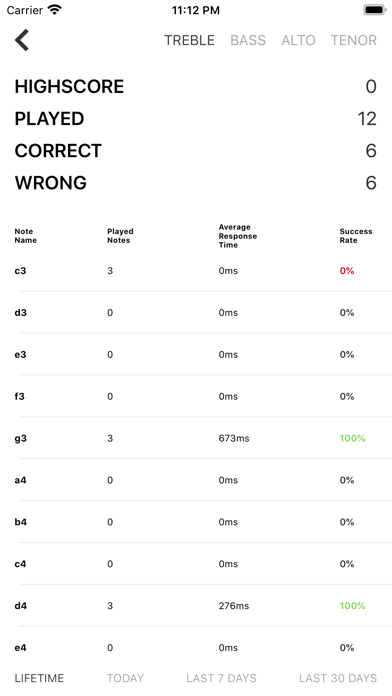Tap the back arrow icon
This screenshot has width=392, height=696.
[22, 40]
